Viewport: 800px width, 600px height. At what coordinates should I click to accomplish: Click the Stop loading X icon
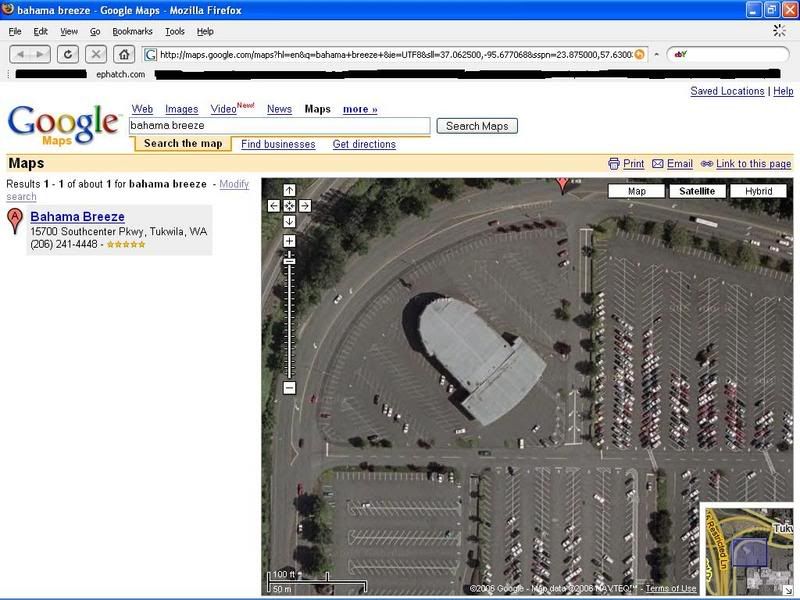[x=95, y=54]
